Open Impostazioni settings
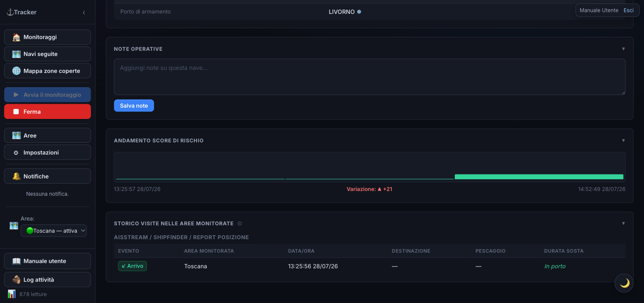 tap(47, 152)
